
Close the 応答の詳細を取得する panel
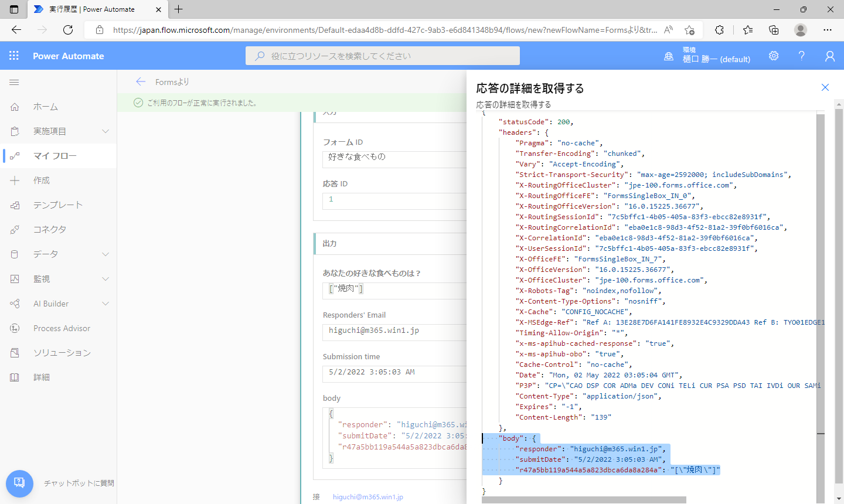(825, 87)
